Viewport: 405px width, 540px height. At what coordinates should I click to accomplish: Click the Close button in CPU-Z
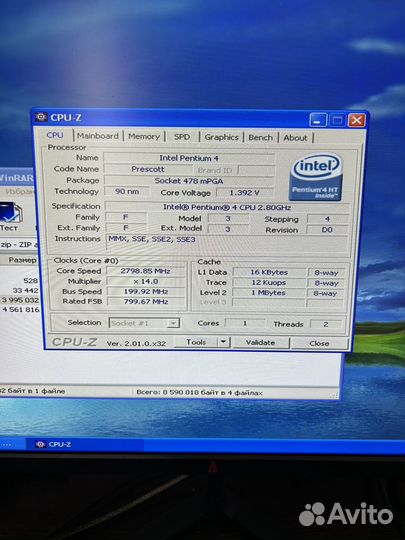319,343
